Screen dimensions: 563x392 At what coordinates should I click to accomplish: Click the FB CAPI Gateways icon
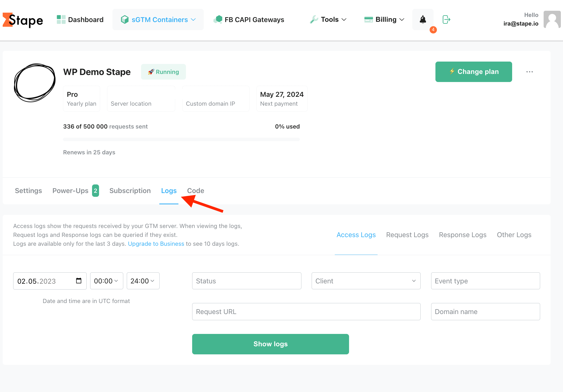218,19
